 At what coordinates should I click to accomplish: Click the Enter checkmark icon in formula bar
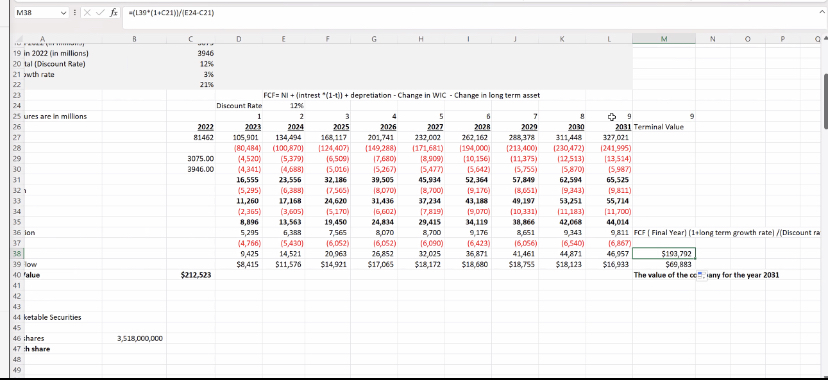(x=100, y=13)
